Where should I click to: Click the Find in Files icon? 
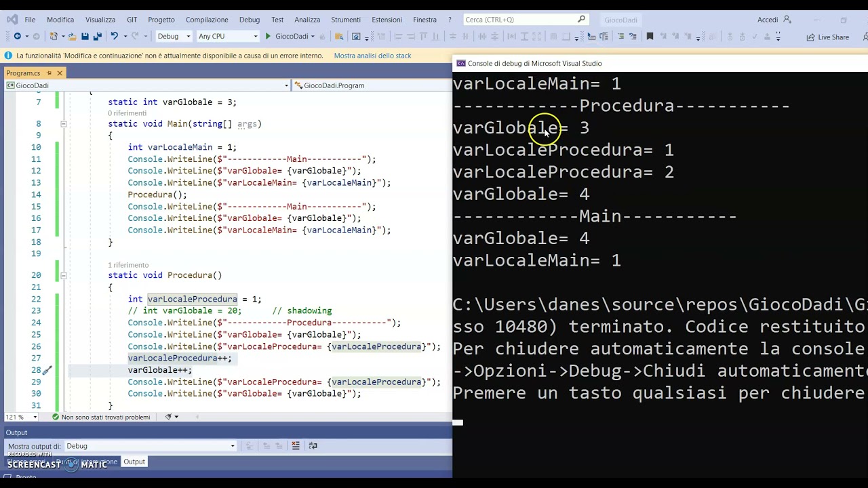338,36
